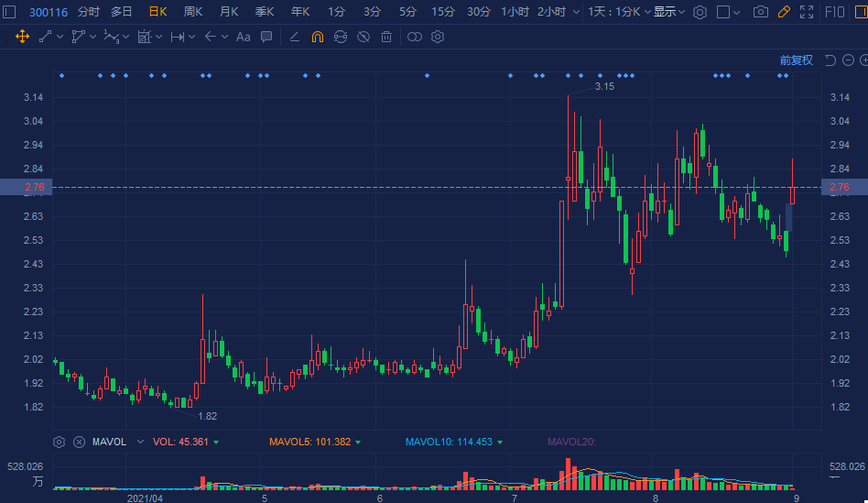The width and height of the screenshot is (868, 503).
Task: Click 前复权 adjustment link
Action: tap(796, 60)
